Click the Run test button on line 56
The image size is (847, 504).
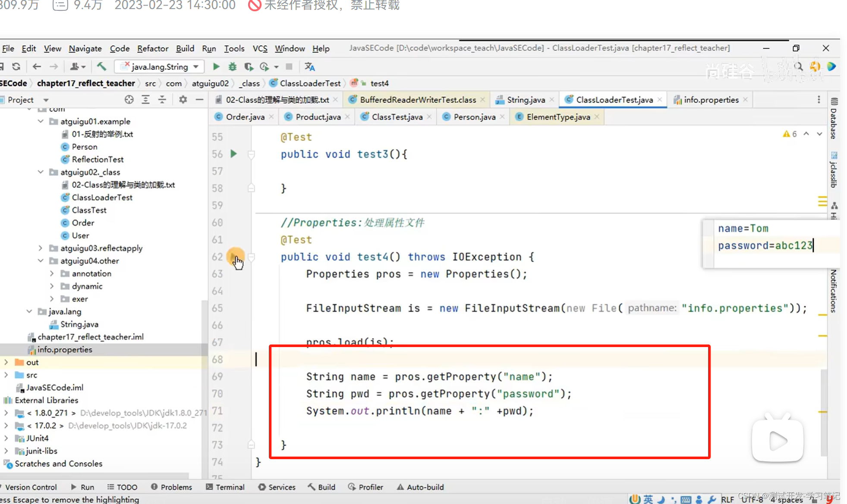click(x=234, y=153)
